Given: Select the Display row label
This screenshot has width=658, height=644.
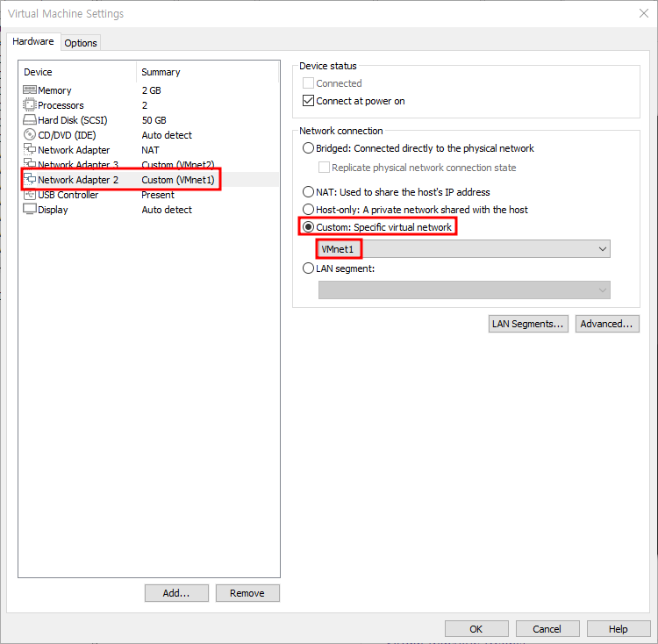Looking at the screenshot, I should pyautogui.click(x=53, y=210).
